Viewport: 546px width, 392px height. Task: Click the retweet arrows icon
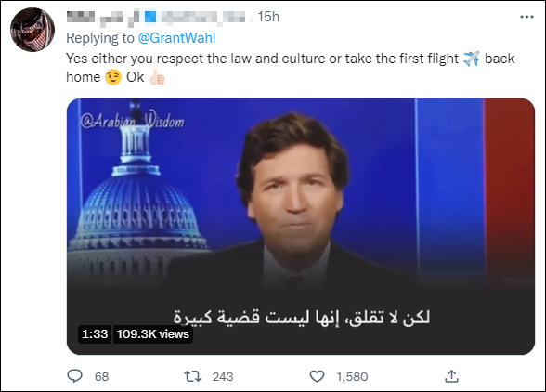(192, 376)
